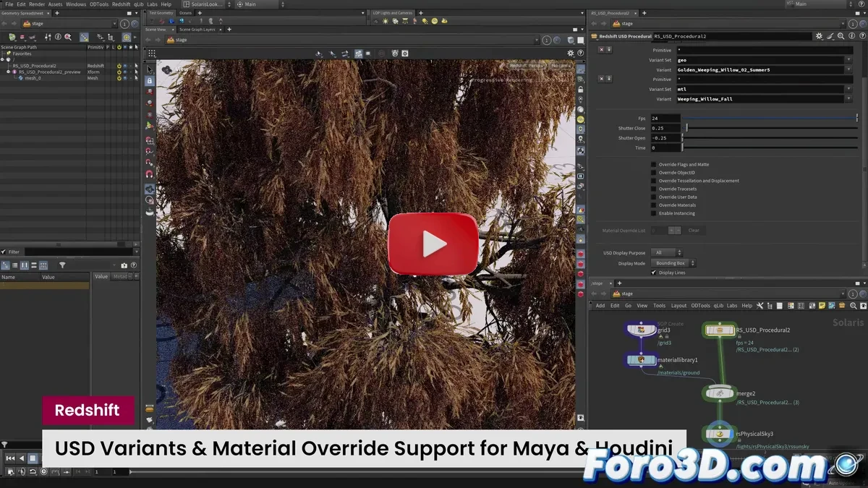Screen dimensions: 868x488
Task: Click the search parameters magnifier icon
Action: (x=840, y=35)
